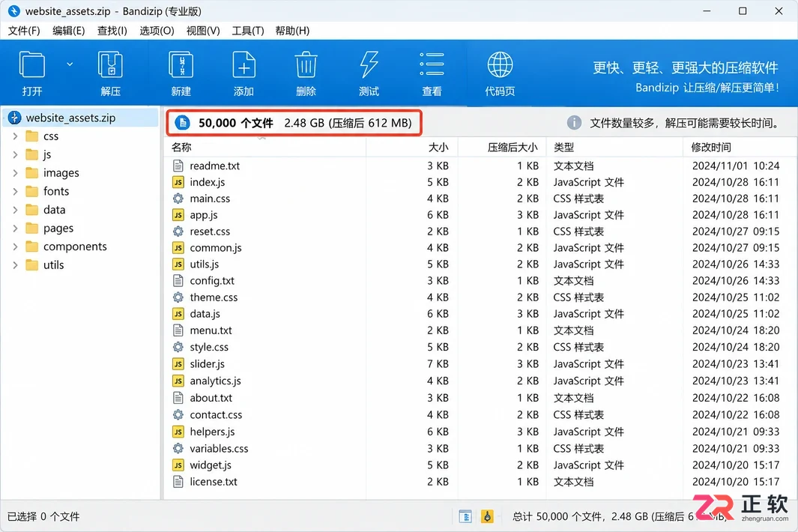
Task: Open the 视图(V) menu
Action: pyautogui.click(x=203, y=31)
